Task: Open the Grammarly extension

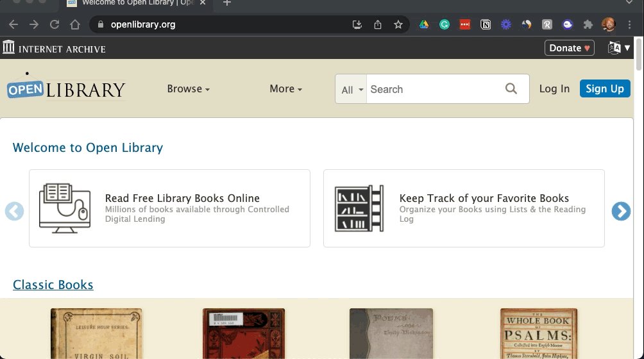Action: (x=445, y=24)
